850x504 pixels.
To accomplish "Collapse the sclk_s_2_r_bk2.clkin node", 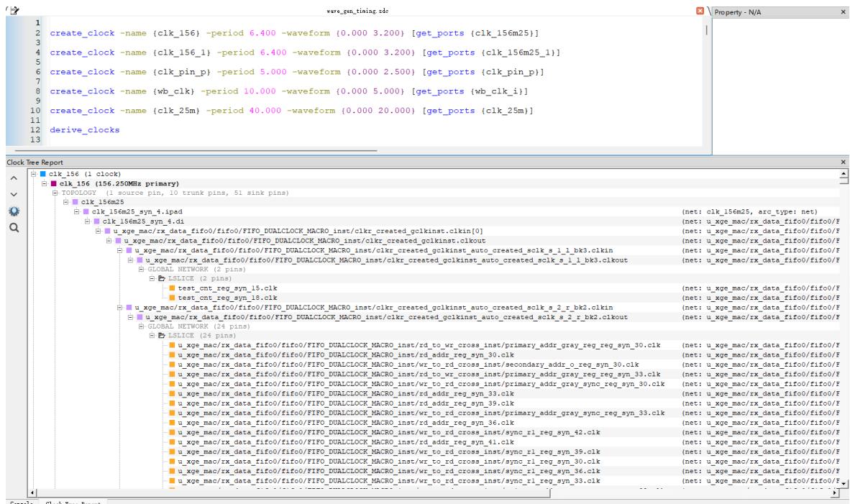I will tap(119, 307).
